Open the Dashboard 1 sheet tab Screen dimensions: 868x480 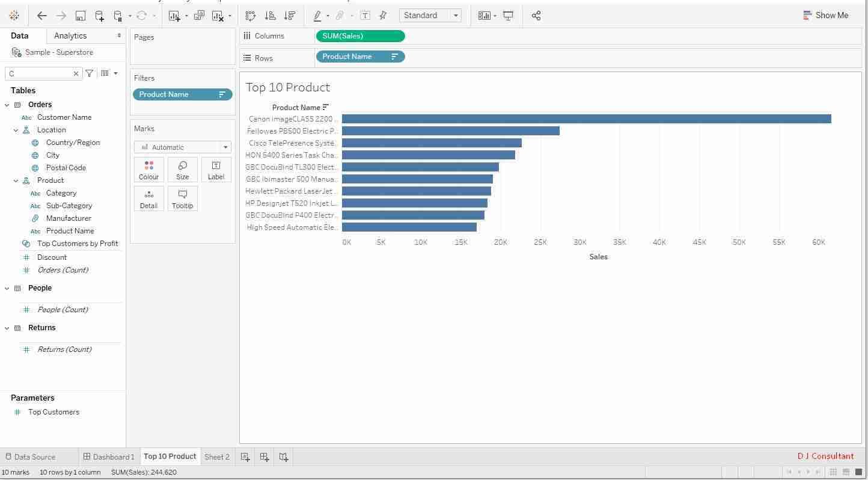pyautogui.click(x=109, y=457)
